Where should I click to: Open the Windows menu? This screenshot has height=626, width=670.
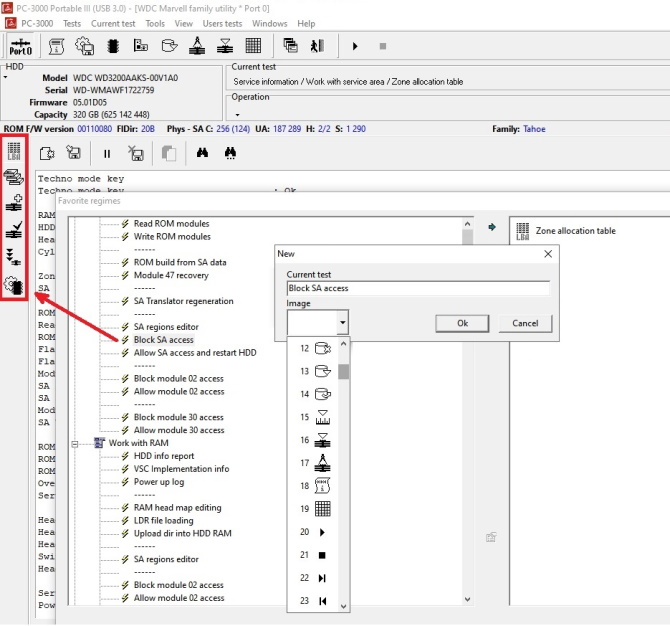[270, 24]
